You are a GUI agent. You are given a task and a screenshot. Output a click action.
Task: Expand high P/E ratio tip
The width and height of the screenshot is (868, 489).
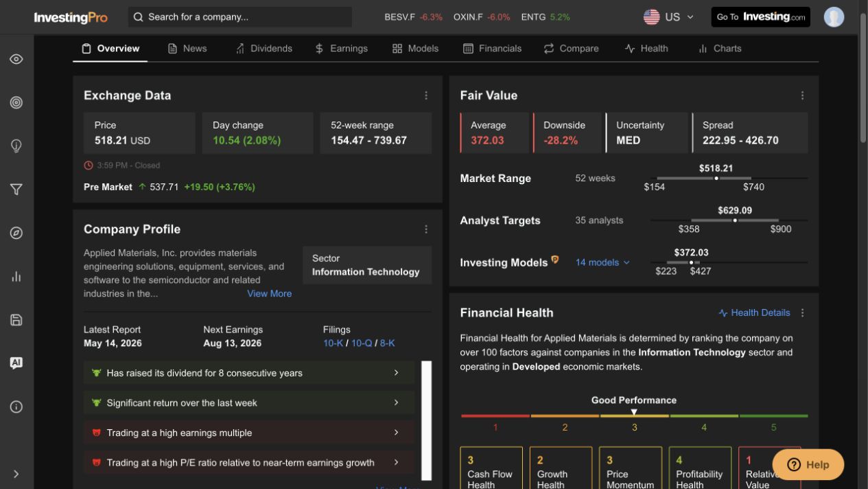249,463
